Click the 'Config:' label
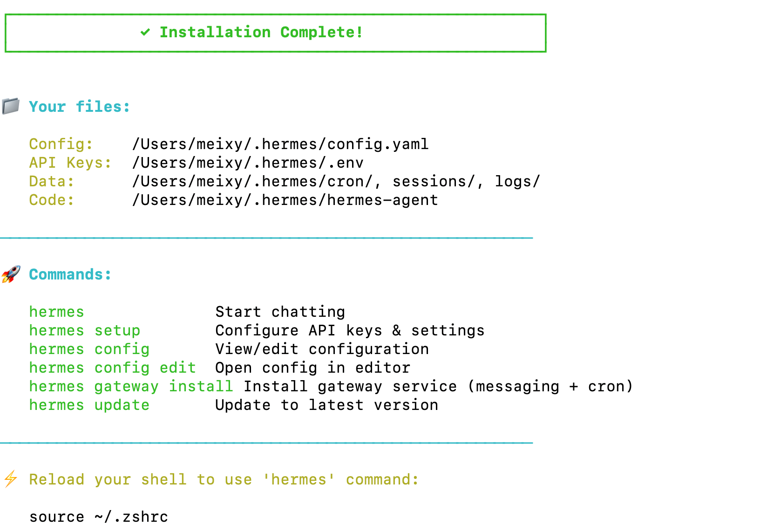Image resolution: width=774 pixels, height=532 pixels. pos(61,144)
